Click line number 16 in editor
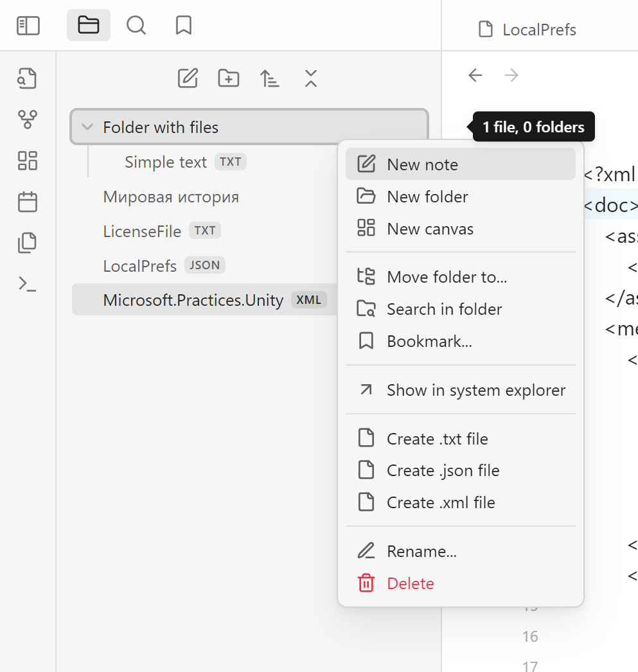Screen dimensions: 638x672 pyautogui.click(x=530, y=636)
